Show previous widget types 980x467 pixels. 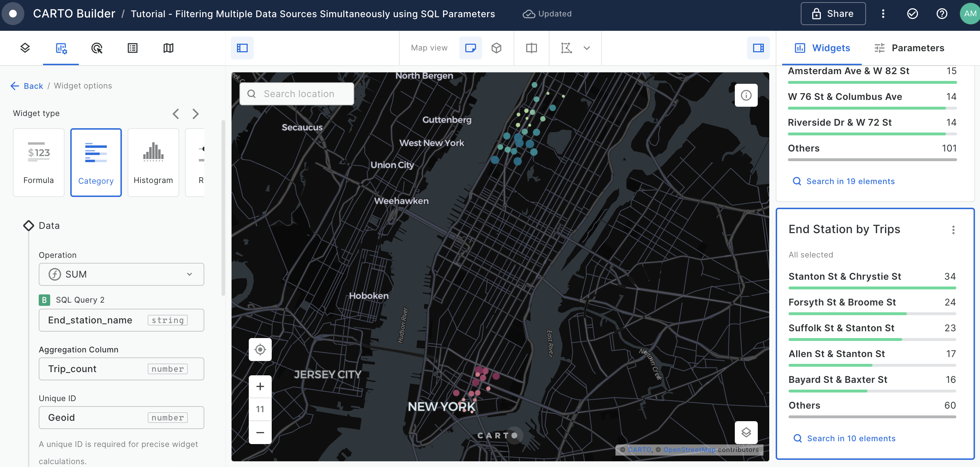click(176, 114)
